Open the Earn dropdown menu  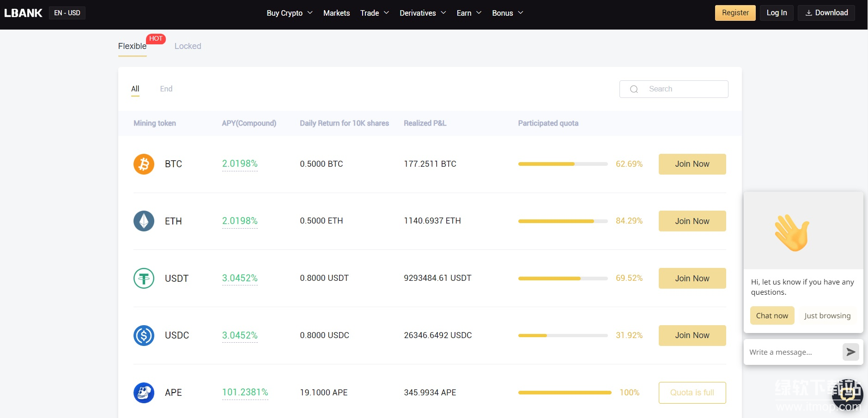click(468, 13)
